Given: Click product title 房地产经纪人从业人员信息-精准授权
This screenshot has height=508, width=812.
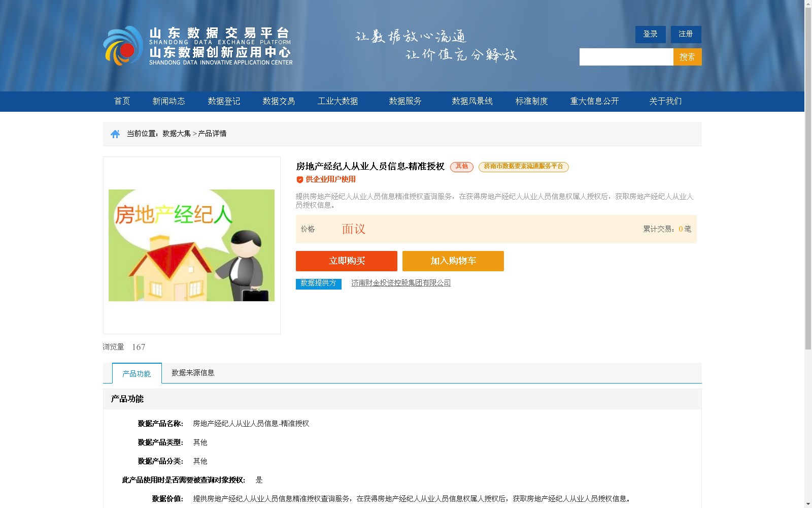Looking at the screenshot, I should point(370,167).
